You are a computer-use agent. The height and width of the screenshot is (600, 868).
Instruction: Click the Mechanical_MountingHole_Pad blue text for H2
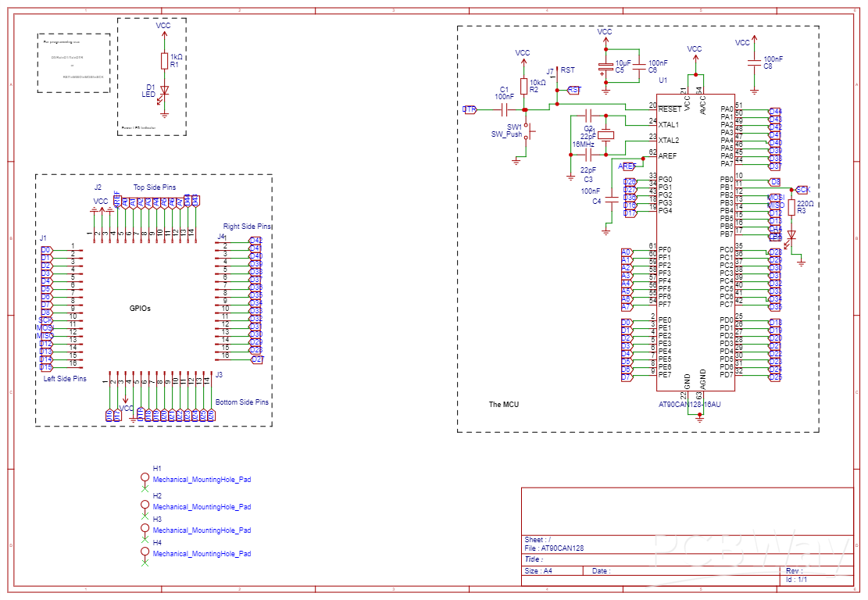coord(202,506)
